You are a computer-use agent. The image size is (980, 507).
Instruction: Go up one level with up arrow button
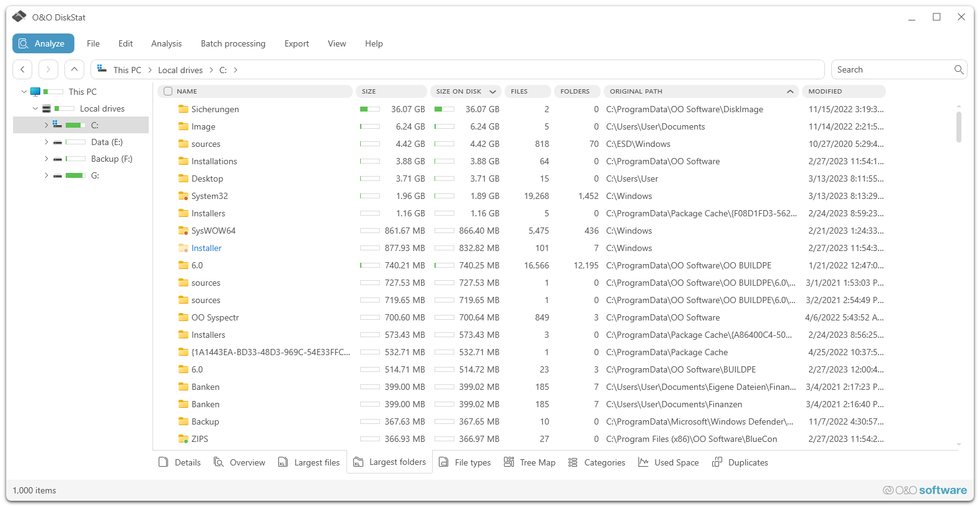(74, 69)
